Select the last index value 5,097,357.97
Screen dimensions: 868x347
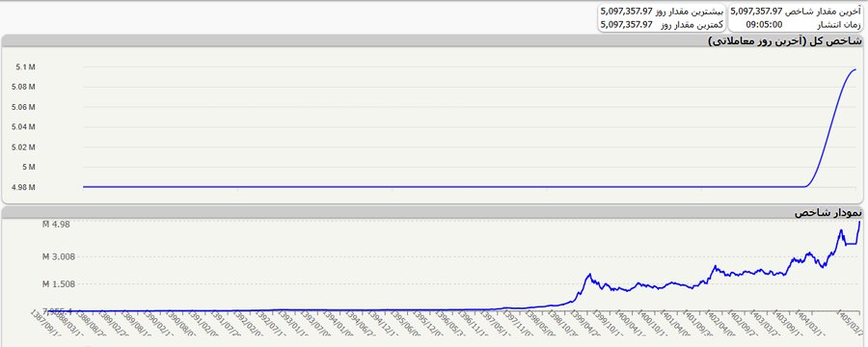click(756, 11)
